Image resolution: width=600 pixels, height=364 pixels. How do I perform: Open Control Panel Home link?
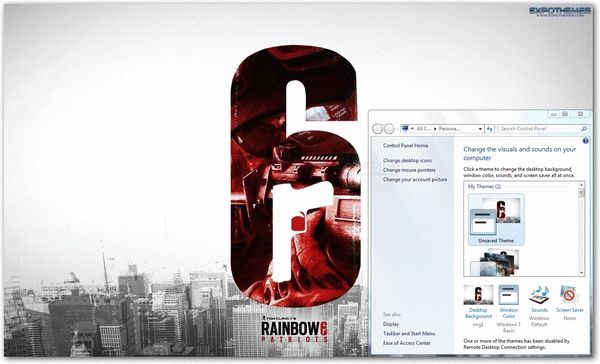(405, 145)
